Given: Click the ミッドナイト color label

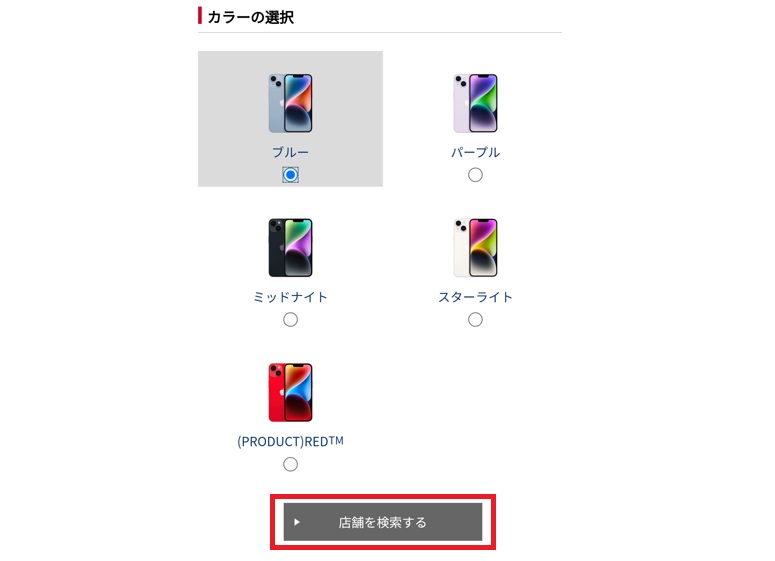Looking at the screenshot, I should point(290,297).
